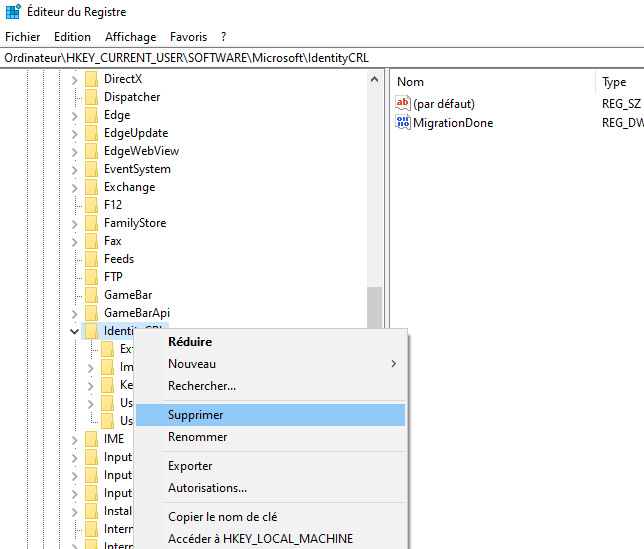The width and height of the screenshot is (644, 549).
Task: Click the tree pane scrollbar thumb
Action: coord(375,308)
